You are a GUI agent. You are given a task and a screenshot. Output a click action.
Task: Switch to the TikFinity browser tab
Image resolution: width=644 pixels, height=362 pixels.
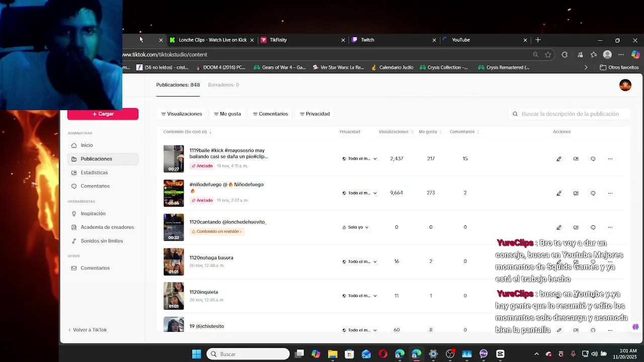pyautogui.click(x=302, y=40)
